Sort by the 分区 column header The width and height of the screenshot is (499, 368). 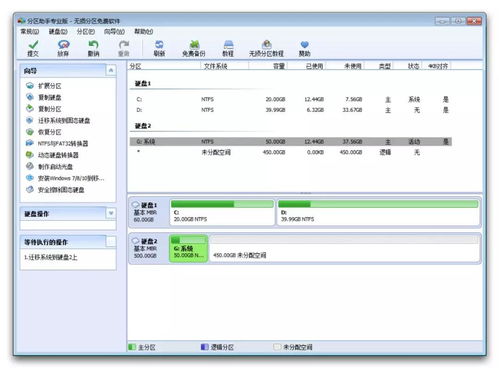point(164,66)
